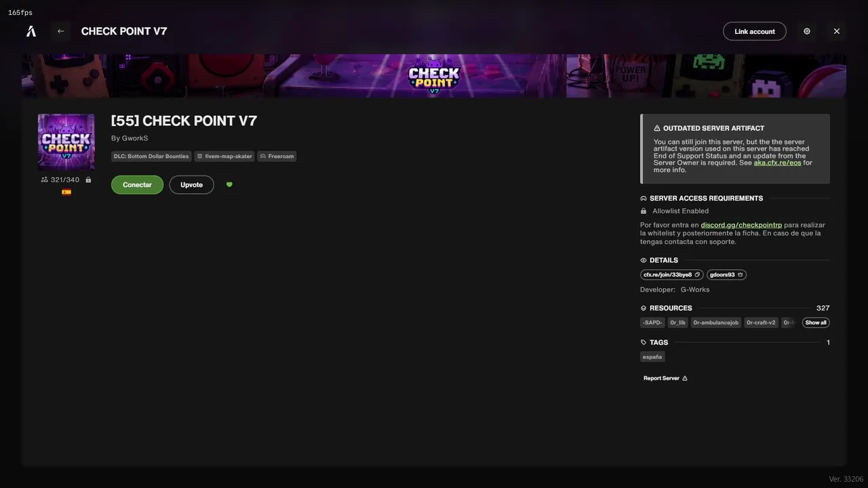Click the 0r-craft-v2 resource chip
Screen dimensions: 868x488
[x=761, y=323]
